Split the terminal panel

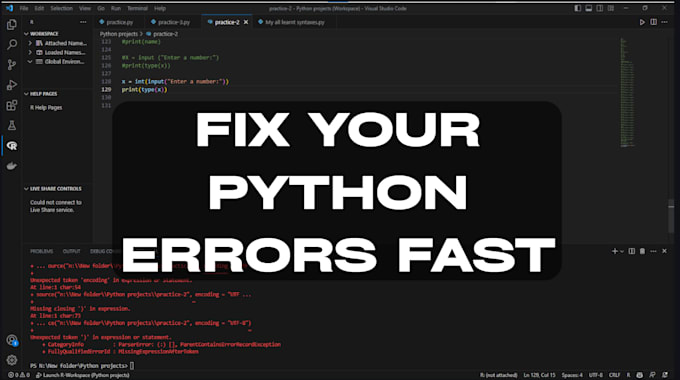pyautogui.click(x=632, y=251)
